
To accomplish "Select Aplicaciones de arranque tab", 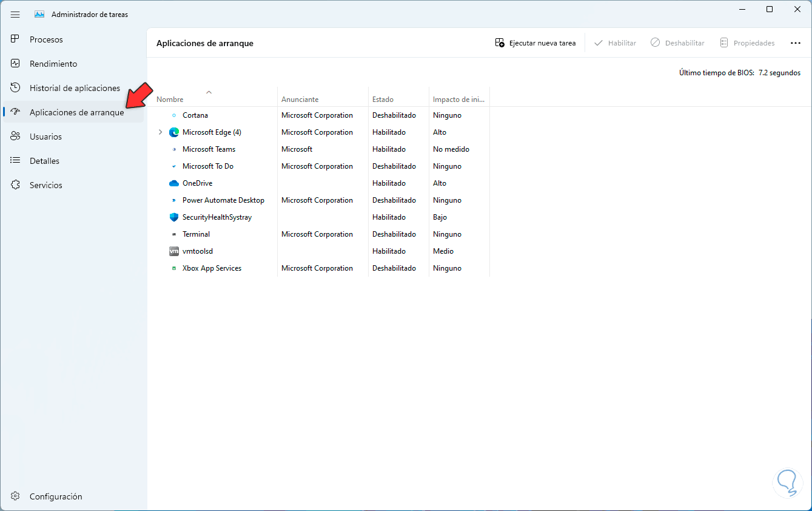I will (x=73, y=112).
